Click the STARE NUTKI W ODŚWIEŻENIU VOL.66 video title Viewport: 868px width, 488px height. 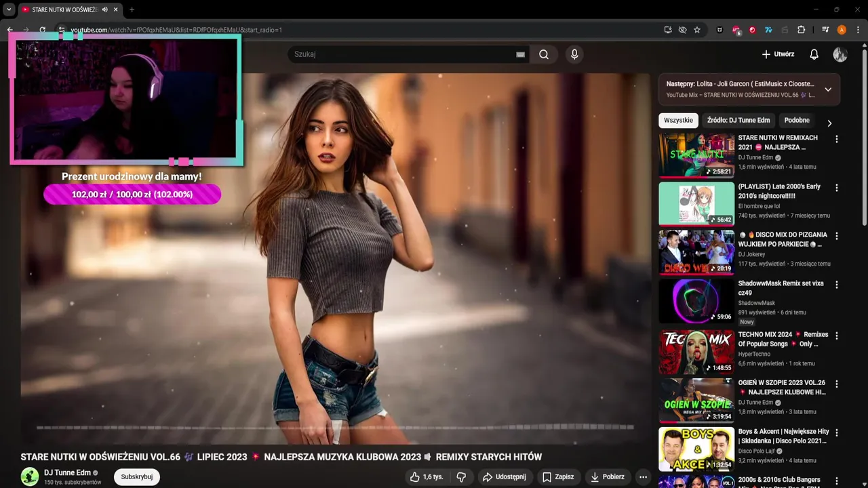(281, 457)
